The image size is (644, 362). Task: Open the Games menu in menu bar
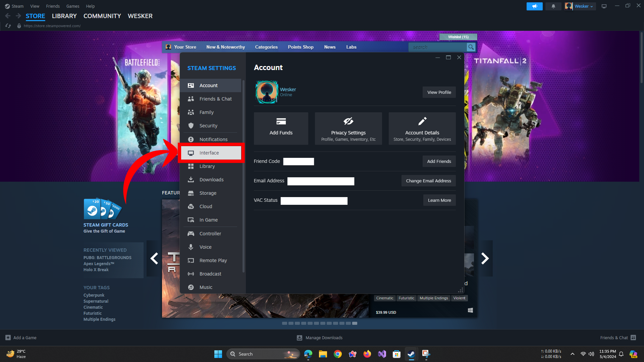pos(72,6)
